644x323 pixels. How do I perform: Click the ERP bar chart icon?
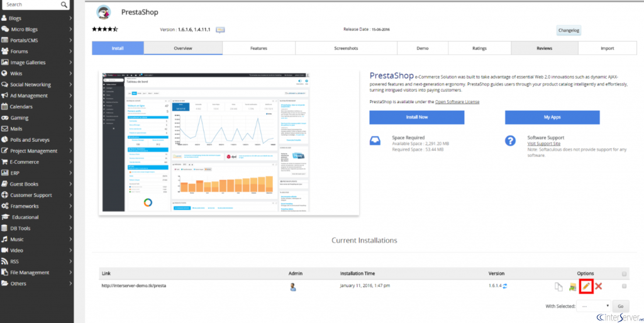[x=4, y=173]
